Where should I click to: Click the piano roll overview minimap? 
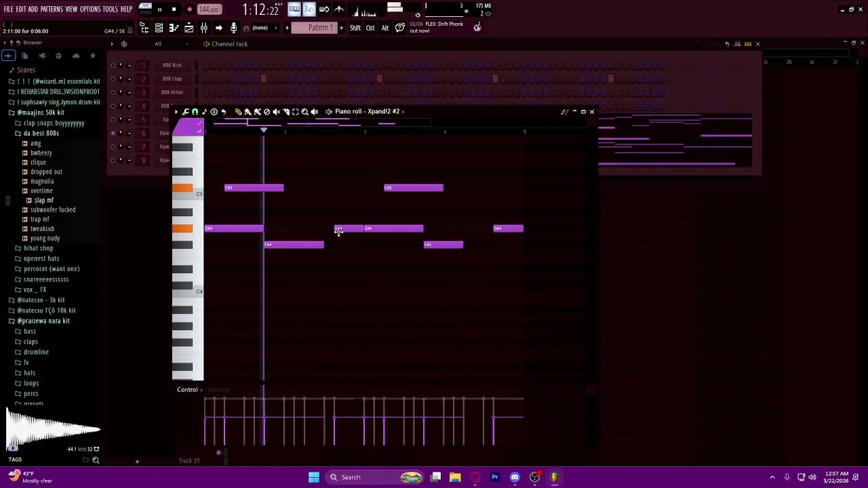319,123
